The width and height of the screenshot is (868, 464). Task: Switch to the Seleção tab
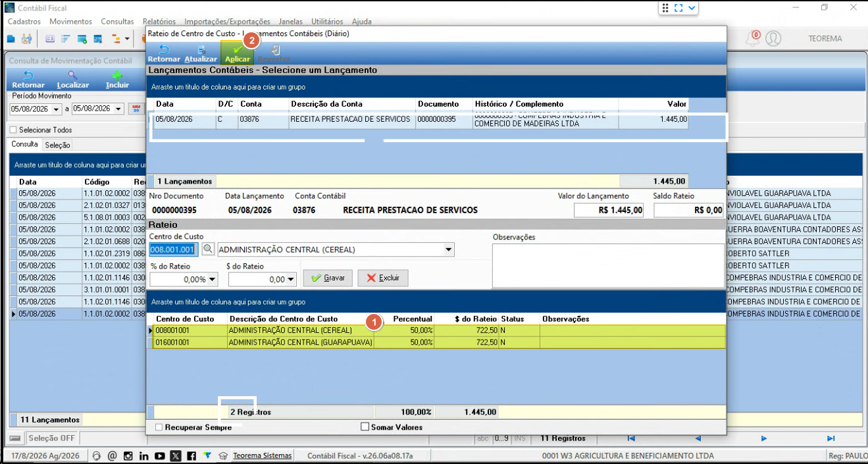tap(58, 145)
